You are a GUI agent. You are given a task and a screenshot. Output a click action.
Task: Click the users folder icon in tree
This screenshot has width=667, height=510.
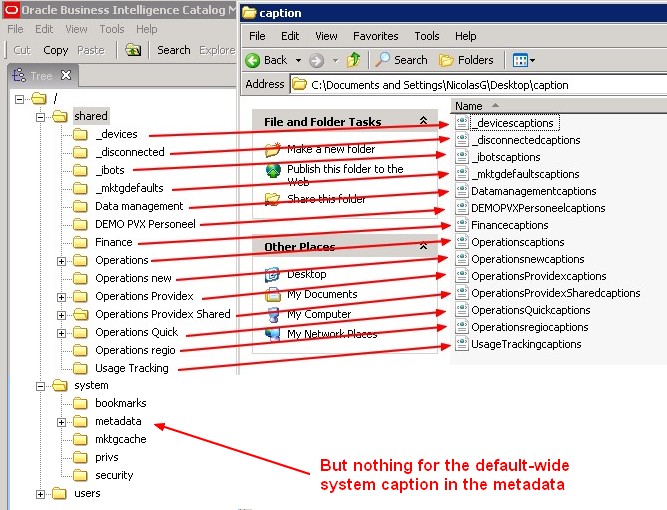click(60, 493)
